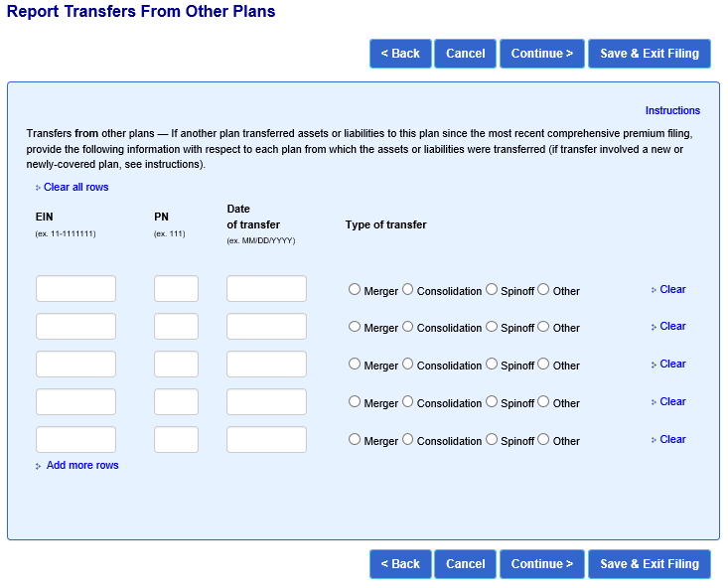Clear the first transfer row

tap(672, 289)
